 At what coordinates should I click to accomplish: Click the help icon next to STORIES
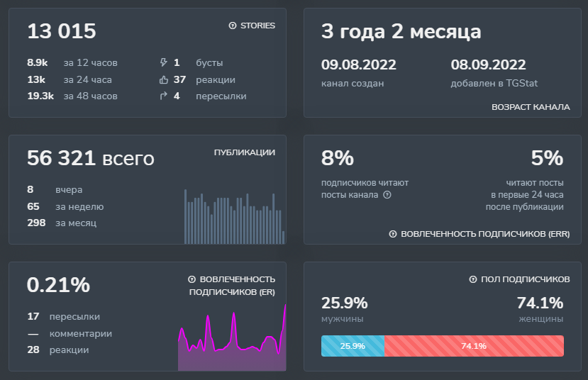233,26
